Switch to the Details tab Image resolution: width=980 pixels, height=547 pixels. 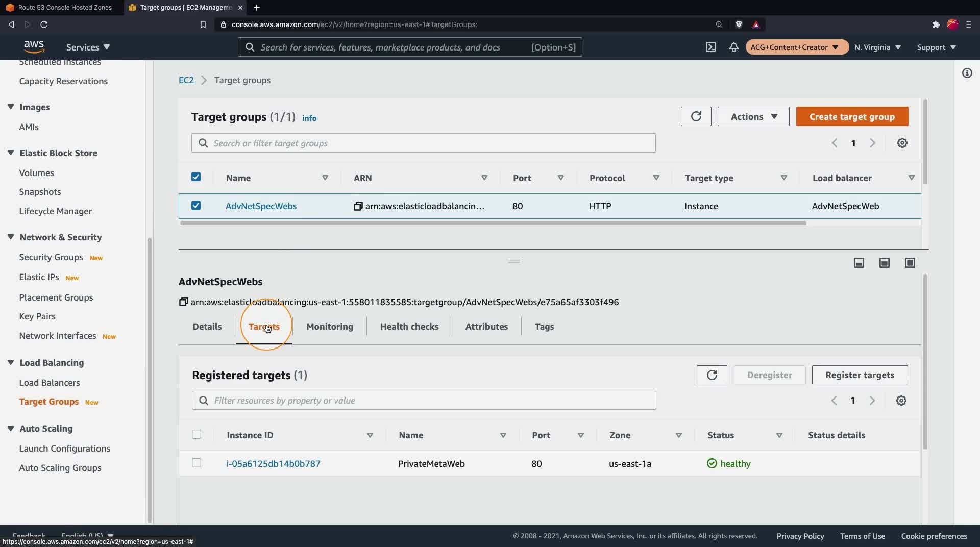[207, 327]
